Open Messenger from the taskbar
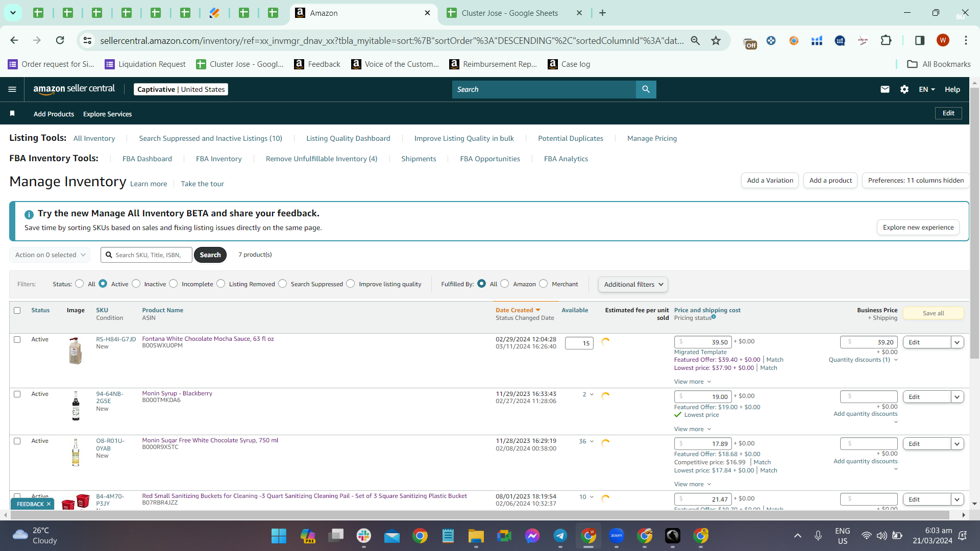This screenshot has width=980, height=551. pos(532,536)
